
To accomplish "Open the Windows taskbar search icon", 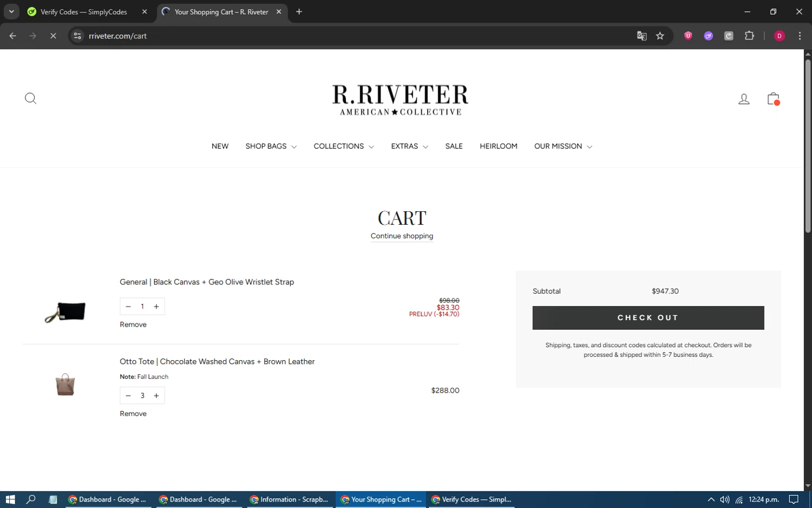I will pyautogui.click(x=31, y=499).
